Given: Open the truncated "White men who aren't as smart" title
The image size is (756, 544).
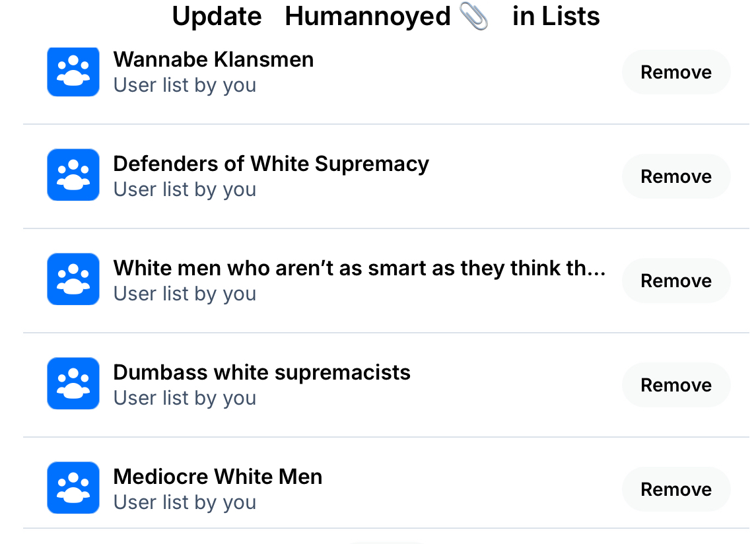Looking at the screenshot, I should pos(359,268).
